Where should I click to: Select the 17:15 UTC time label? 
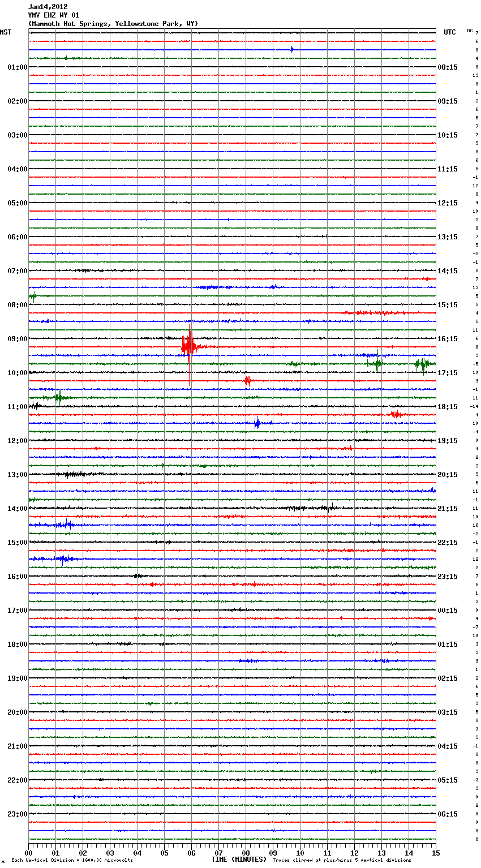(448, 373)
